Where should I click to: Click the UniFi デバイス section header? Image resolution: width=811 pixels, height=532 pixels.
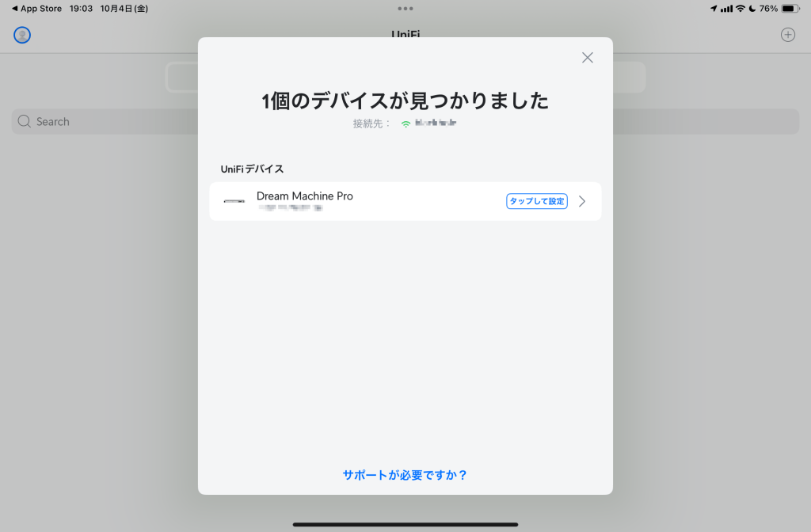[x=252, y=169]
